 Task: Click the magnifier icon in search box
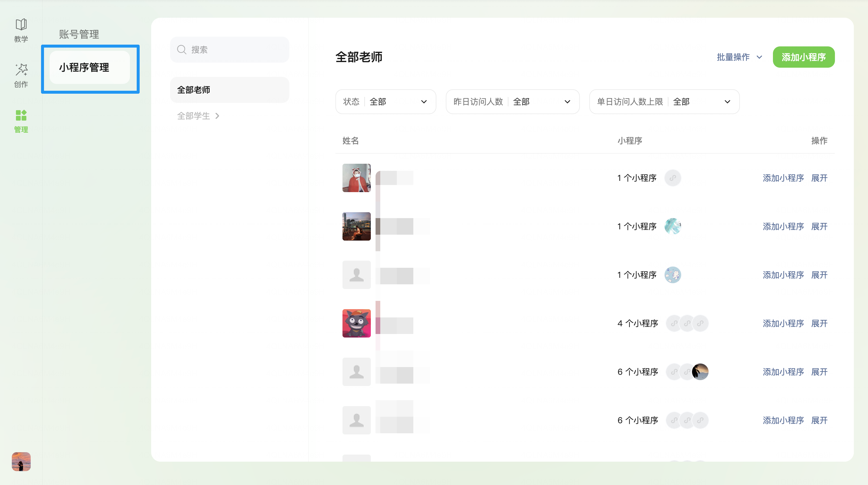[182, 50]
